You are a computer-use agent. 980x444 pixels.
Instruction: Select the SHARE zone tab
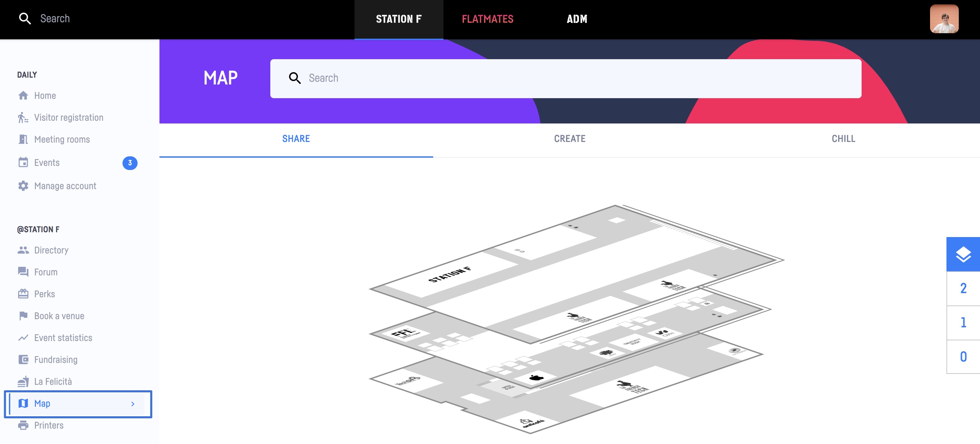click(296, 139)
